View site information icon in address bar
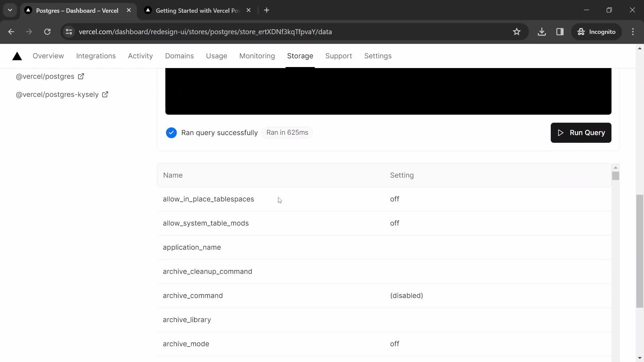 tap(69, 32)
